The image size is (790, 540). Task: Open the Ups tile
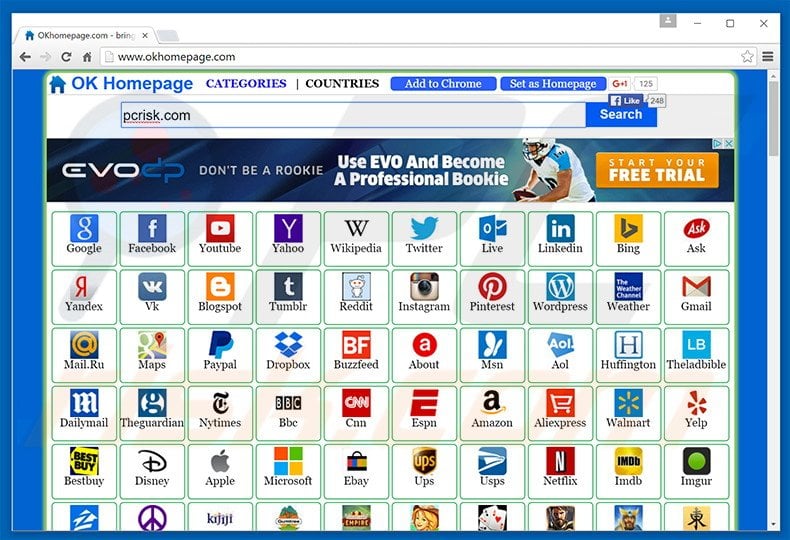(x=424, y=471)
